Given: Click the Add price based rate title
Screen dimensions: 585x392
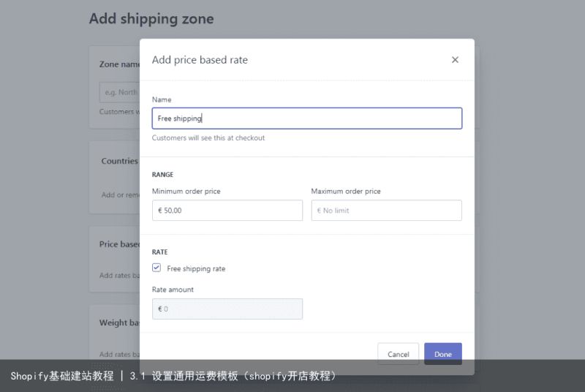Looking at the screenshot, I should [200, 60].
